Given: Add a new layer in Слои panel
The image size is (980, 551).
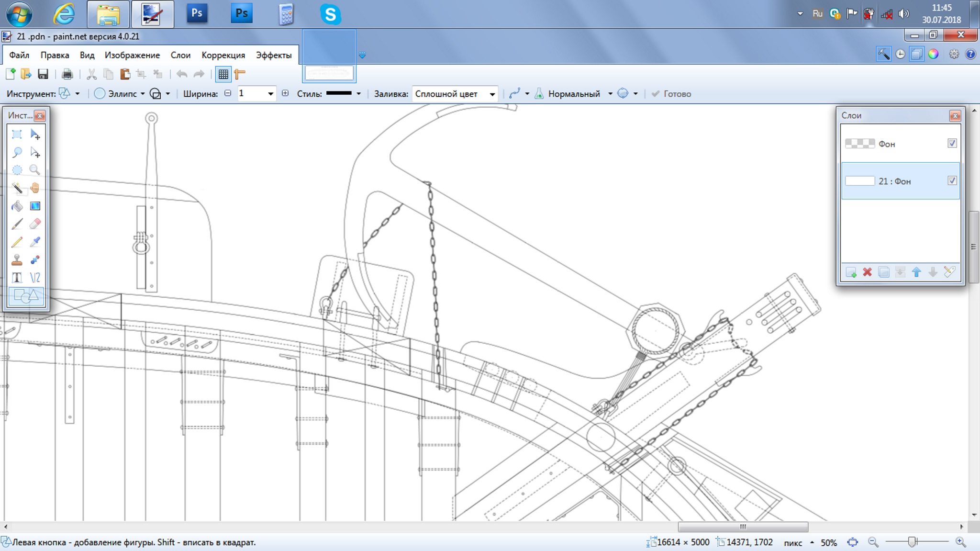Looking at the screenshot, I should 851,272.
